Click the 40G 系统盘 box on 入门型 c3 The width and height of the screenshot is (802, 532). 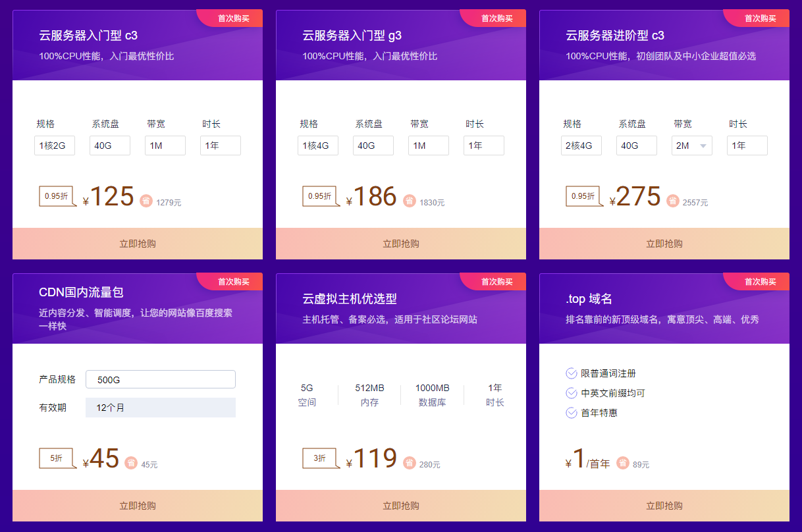pyautogui.click(x=109, y=146)
